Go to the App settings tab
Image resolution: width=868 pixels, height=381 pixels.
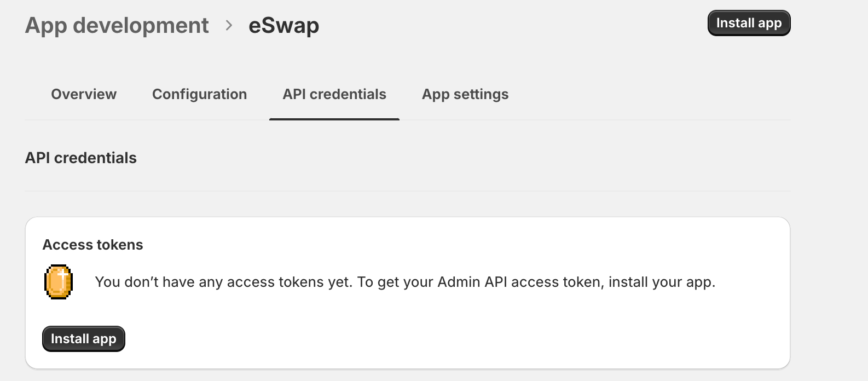point(465,94)
